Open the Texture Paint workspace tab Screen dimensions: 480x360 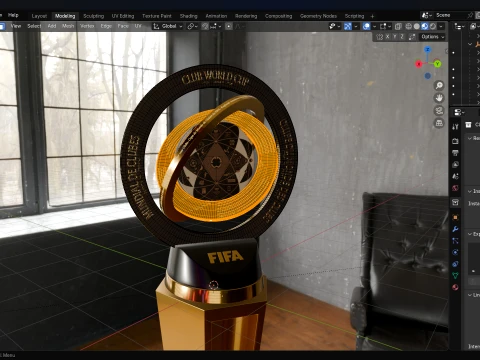[157, 16]
